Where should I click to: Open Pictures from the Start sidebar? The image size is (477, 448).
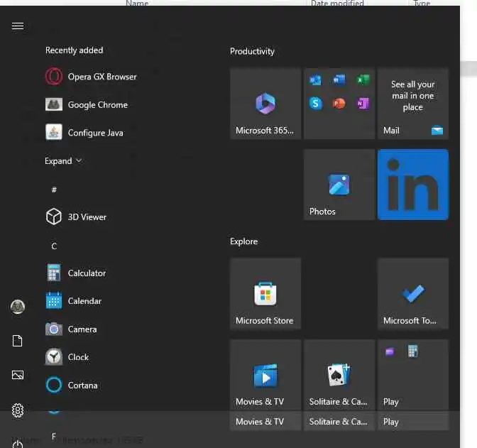(18, 375)
